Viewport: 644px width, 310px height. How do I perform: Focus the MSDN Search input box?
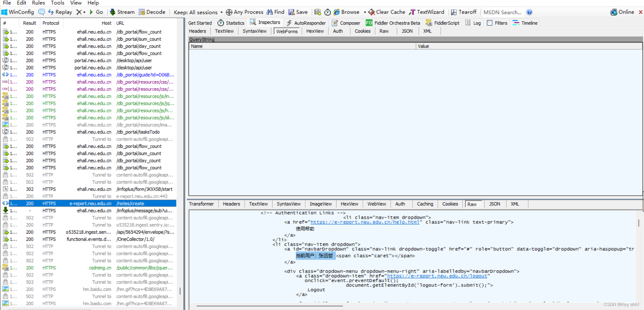[x=503, y=12]
